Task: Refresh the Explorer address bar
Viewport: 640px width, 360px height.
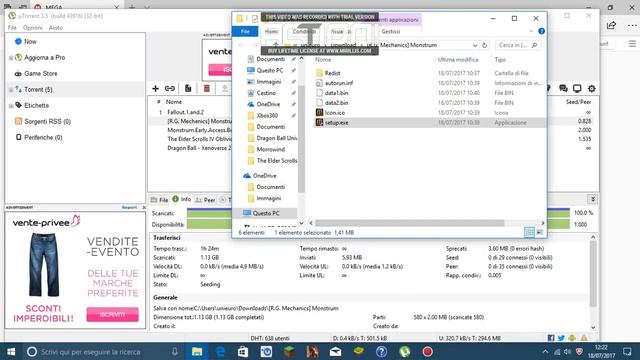Action: [484, 45]
